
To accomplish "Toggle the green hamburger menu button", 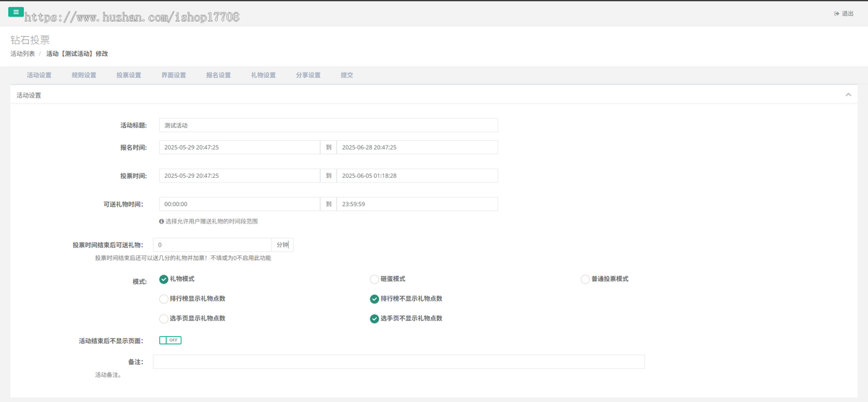I will pyautogui.click(x=17, y=12).
